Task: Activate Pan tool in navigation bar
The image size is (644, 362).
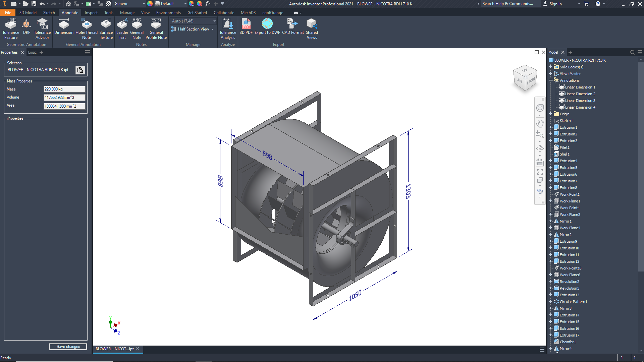Action: click(540, 123)
